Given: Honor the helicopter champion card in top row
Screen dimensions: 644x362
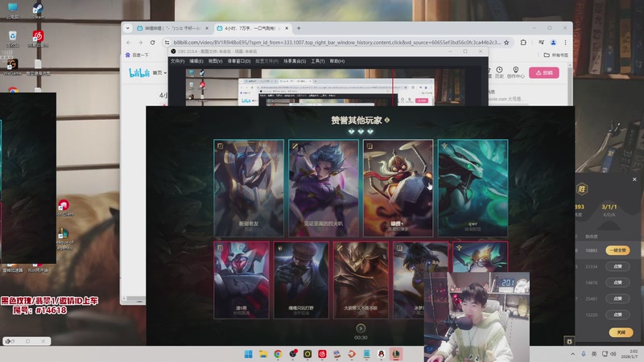Looking at the screenshot, I should pos(398,188).
